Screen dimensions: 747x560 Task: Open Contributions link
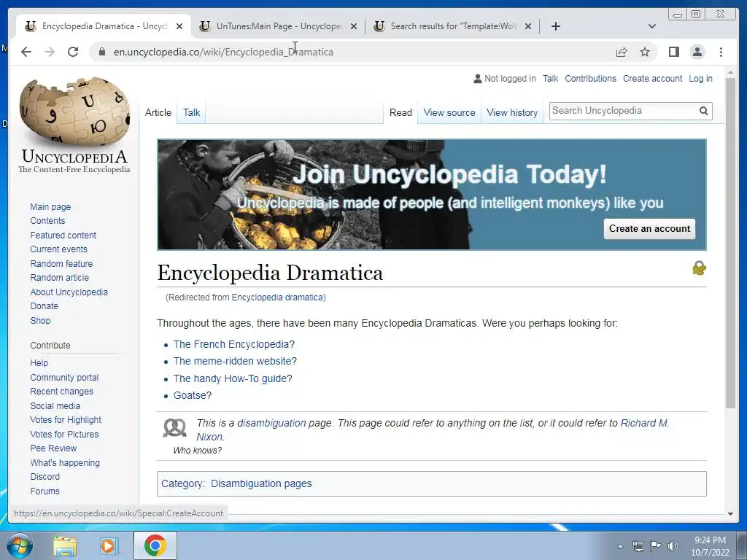(590, 79)
